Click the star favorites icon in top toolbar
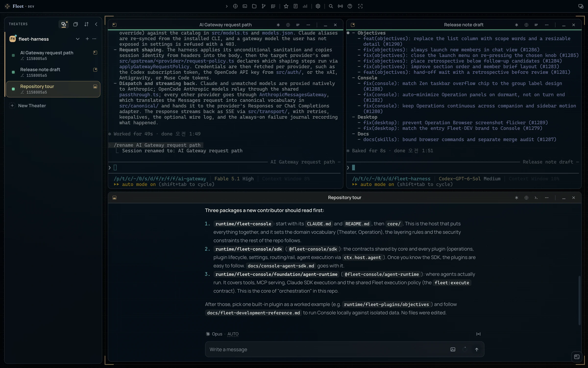The width and height of the screenshot is (588, 368). (286, 6)
